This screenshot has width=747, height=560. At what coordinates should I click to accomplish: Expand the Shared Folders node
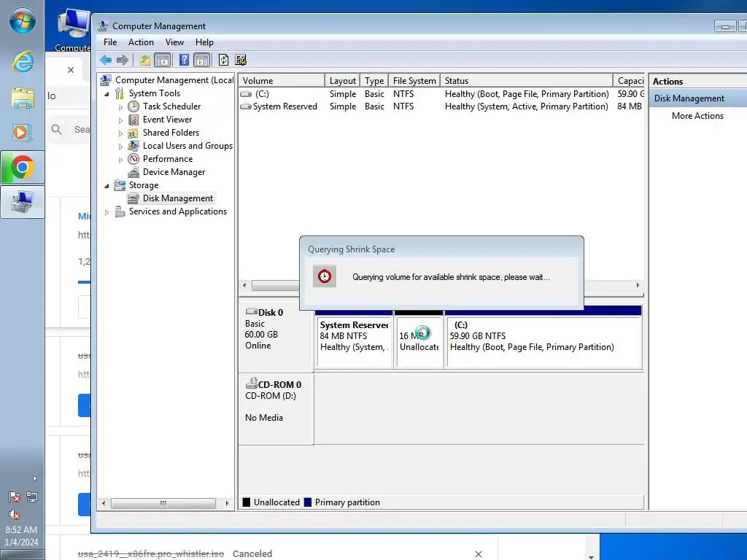pyautogui.click(x=120, y=133)
